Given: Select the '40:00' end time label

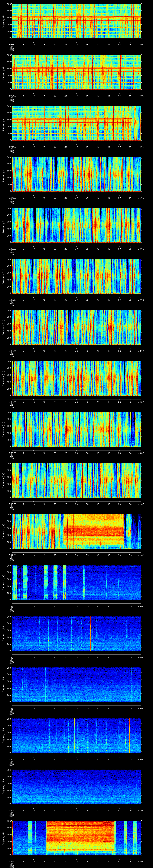Looking at the screenshot, I should point(141,453).
